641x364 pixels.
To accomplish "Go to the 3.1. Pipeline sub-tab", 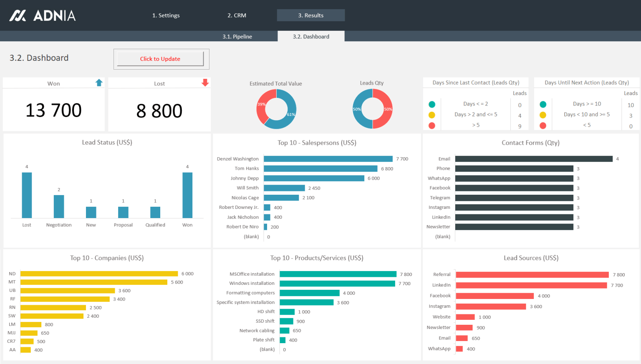I will coord(237,36).
